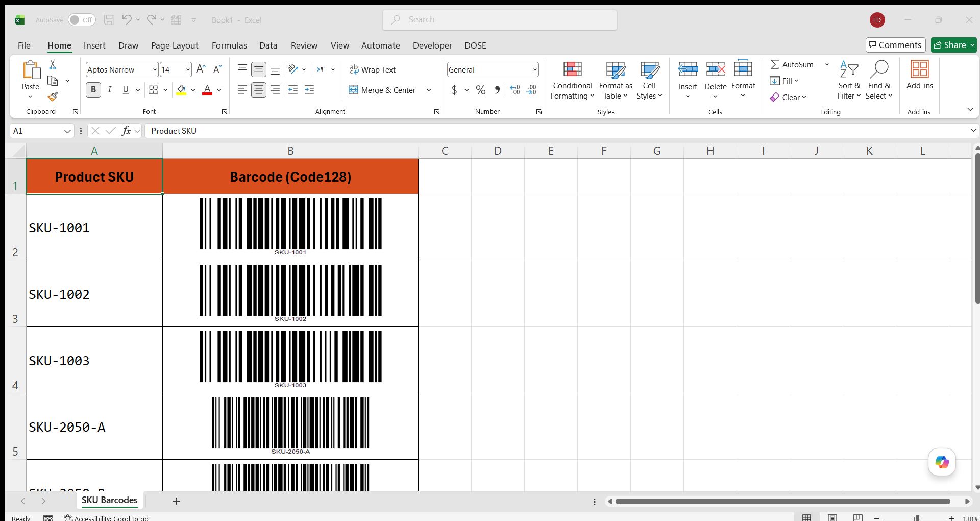Align text left in cell
This screenshot has height=521, width=980.
(x=242, y=90)
